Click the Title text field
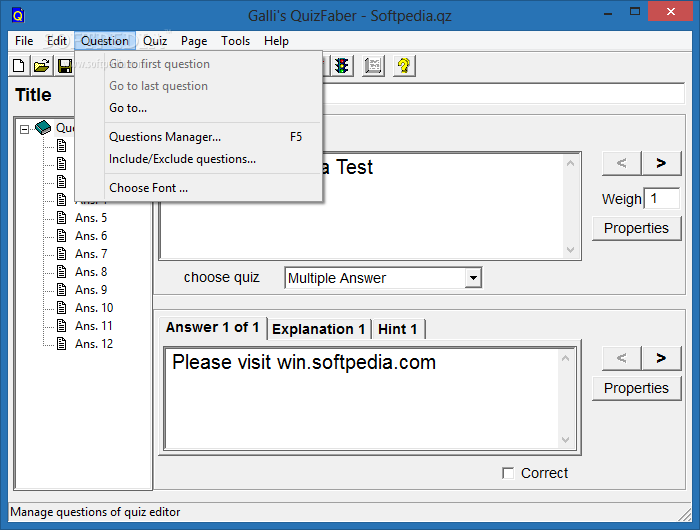The width and height of the screenshot is (700, 530). click(x=503, y=94)
